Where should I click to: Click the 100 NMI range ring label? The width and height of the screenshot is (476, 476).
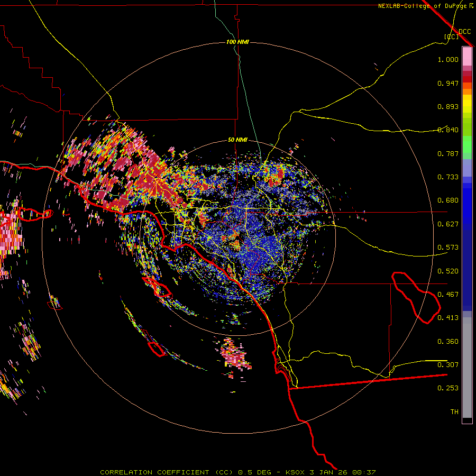[237, 42]
